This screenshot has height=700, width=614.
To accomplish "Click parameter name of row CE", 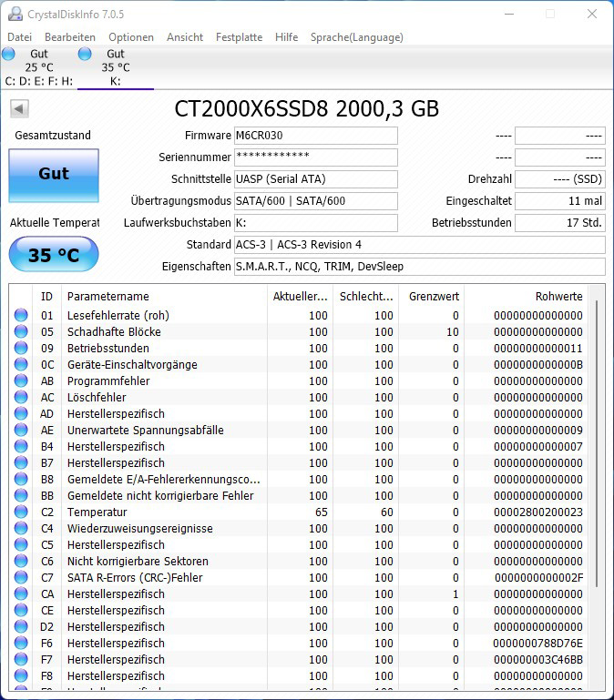I will point(116,610).
